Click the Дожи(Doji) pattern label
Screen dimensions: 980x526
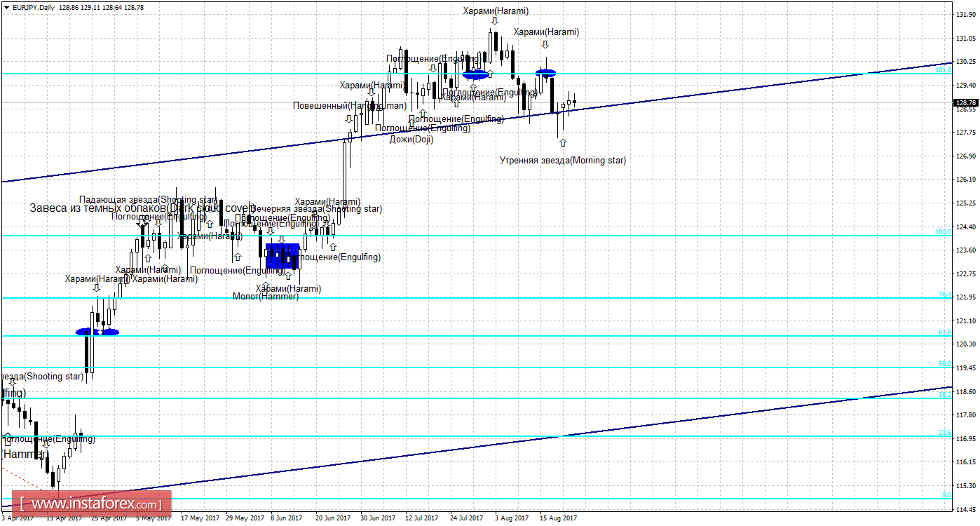point(411,139)
